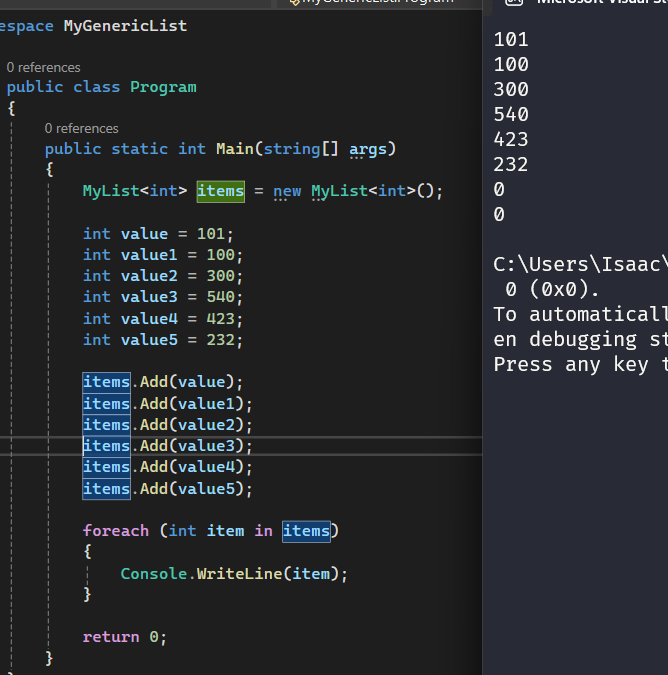The image size is (668, 675).
Task: Click the C:\Users\Isaac path in console
Action: point(580,265)
